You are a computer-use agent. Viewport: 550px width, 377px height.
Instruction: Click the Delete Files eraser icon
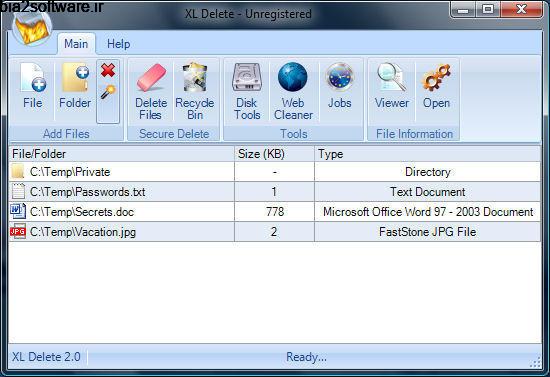(x=151, y=78)
